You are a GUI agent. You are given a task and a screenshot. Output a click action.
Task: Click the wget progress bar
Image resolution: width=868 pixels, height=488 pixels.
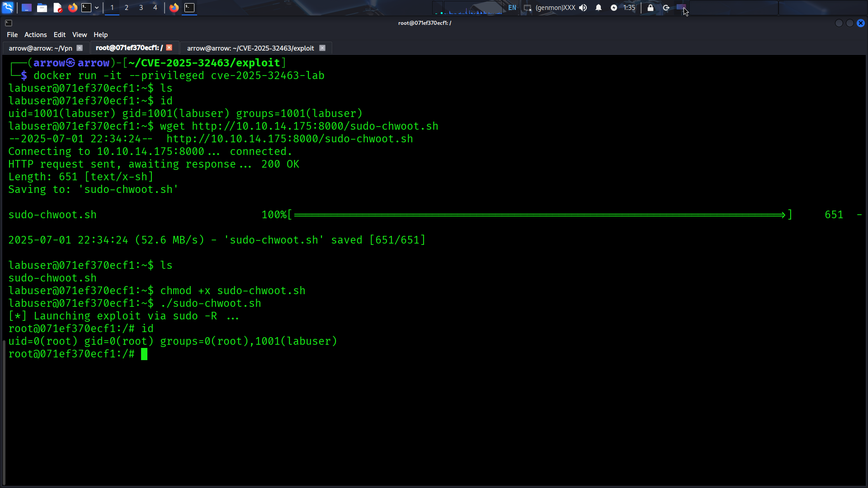(x=540, y=215)
